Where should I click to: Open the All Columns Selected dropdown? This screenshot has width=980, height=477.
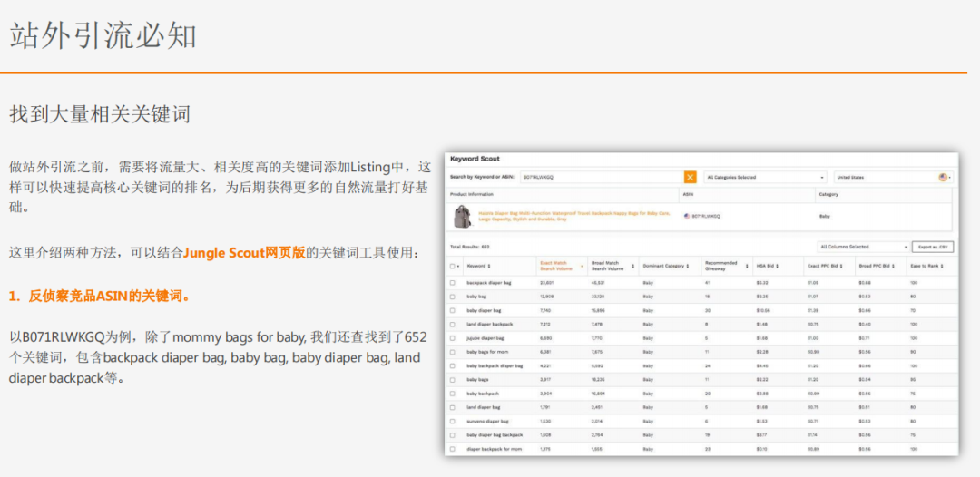(862, 247)
